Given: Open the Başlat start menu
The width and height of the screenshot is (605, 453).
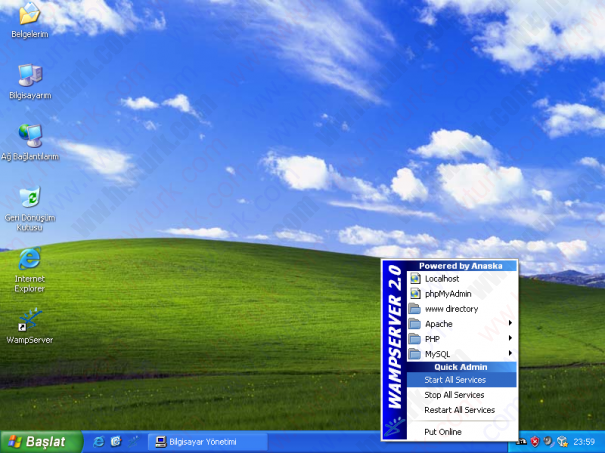Looking at the screenshot, I should tap(41, 442).
